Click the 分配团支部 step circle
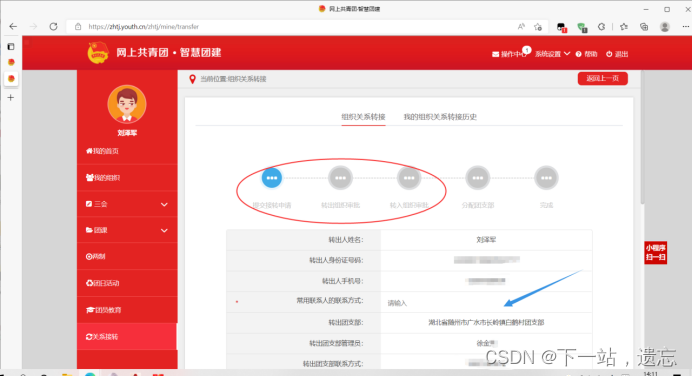Image resolution: width=692 pixels, height=376 pixels. [478, 178]
